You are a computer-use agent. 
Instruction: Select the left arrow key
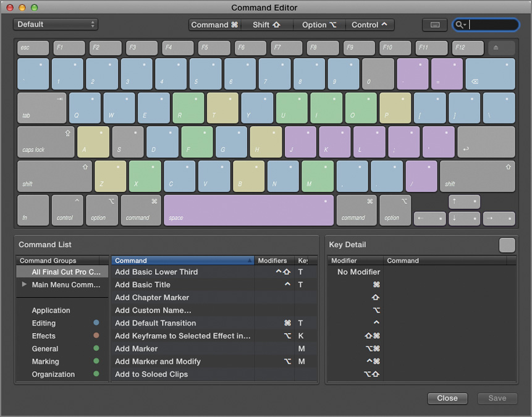tap(429, 219)
